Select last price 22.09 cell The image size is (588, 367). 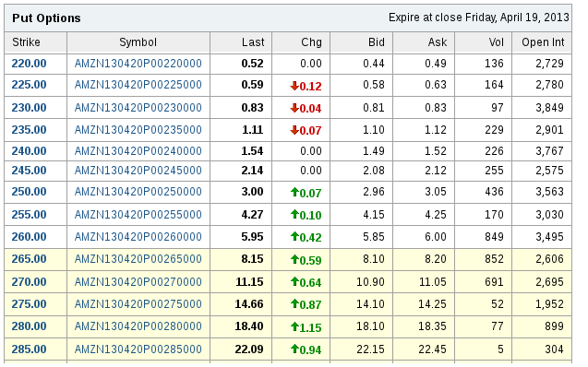249,349
